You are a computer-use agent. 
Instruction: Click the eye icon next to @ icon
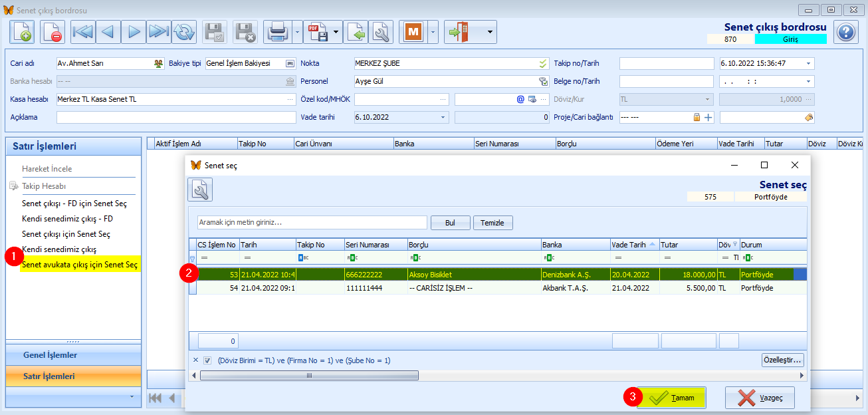pos(532,99)
